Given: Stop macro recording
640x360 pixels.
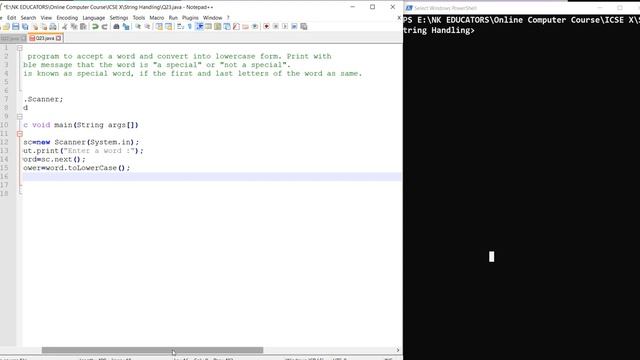Looking at the screenshot, I should [276, 27].
